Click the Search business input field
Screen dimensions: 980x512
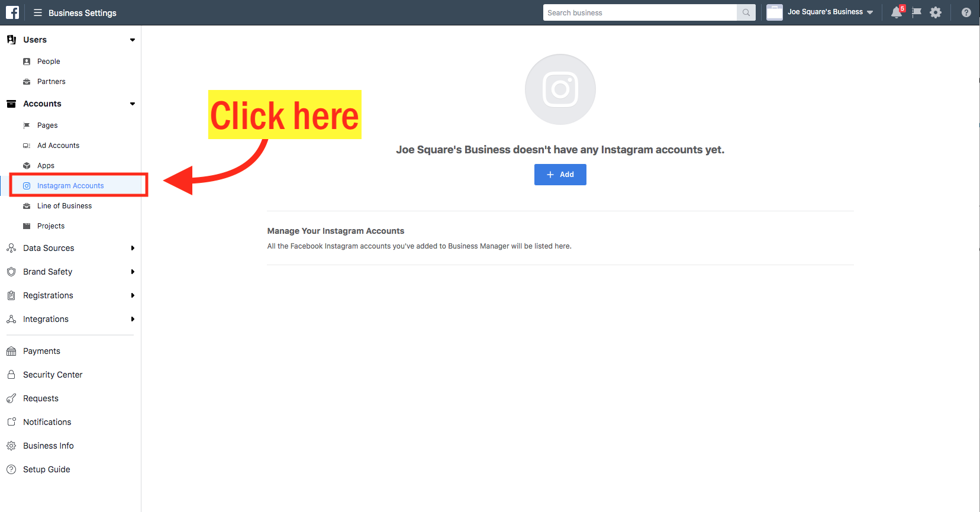coord(640,12)
